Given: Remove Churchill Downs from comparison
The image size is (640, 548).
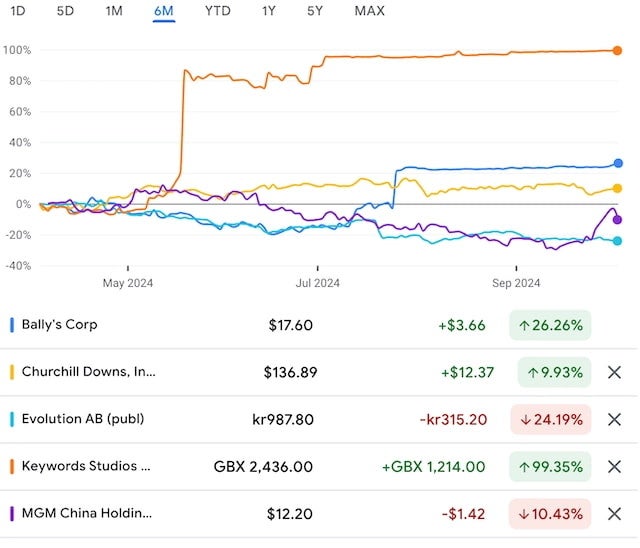Looking at the screenshot, I should tap(614, 372).
